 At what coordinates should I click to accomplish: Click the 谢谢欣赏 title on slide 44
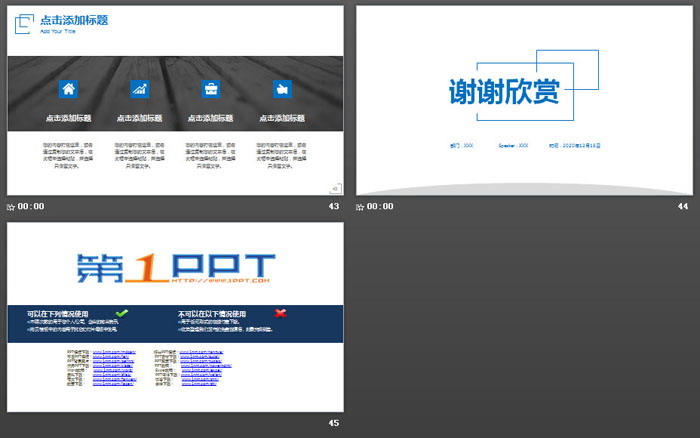click(x=504, y=92)
